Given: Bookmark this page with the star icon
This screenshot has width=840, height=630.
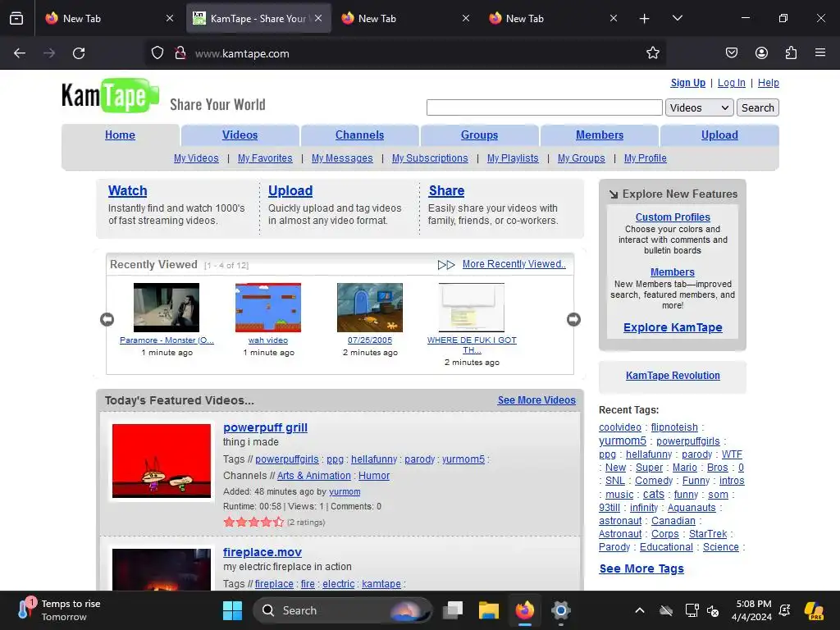Looking at the screenshot, I should [652, 53].
